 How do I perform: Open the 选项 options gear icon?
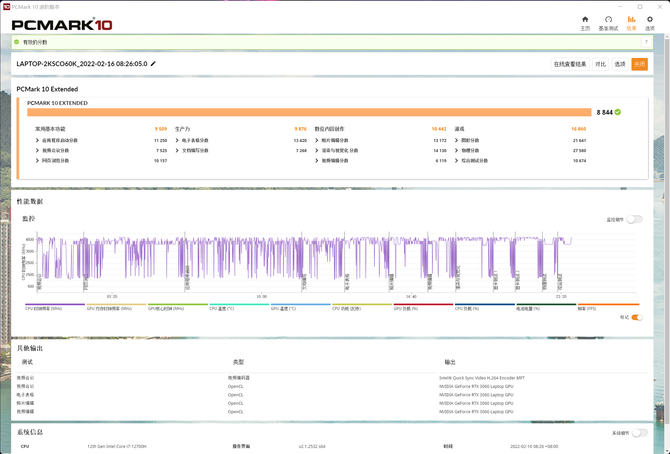650,22
